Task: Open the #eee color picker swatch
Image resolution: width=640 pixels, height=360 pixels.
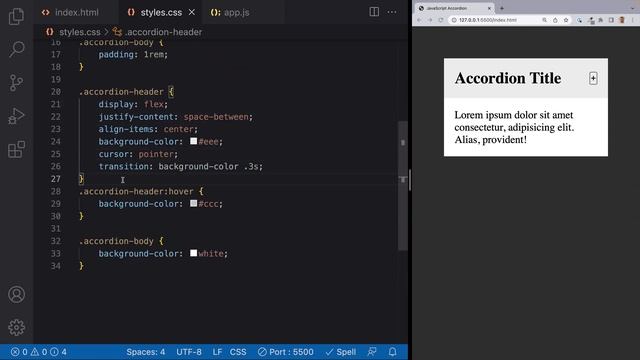Action: [x=193, y=141]
